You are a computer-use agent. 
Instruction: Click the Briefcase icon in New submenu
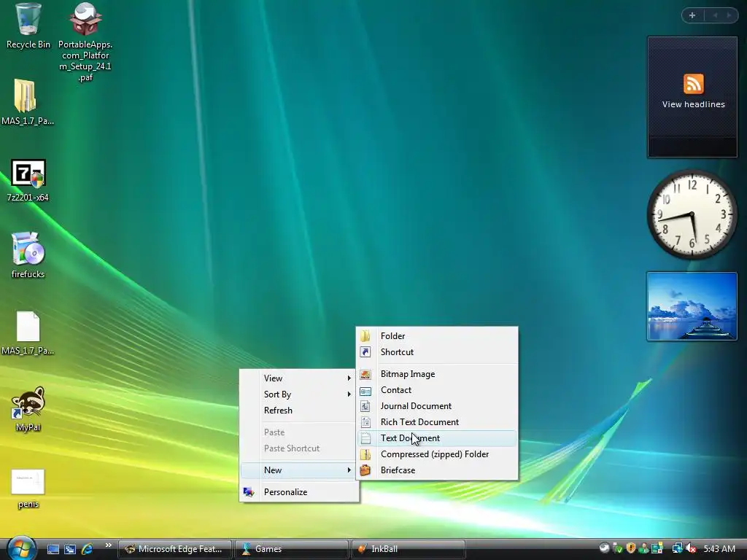tap(365, 470)
